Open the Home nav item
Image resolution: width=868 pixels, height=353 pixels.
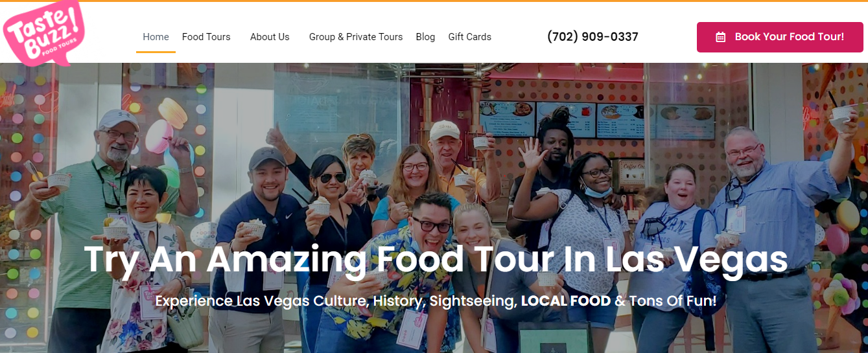point(156,37)
